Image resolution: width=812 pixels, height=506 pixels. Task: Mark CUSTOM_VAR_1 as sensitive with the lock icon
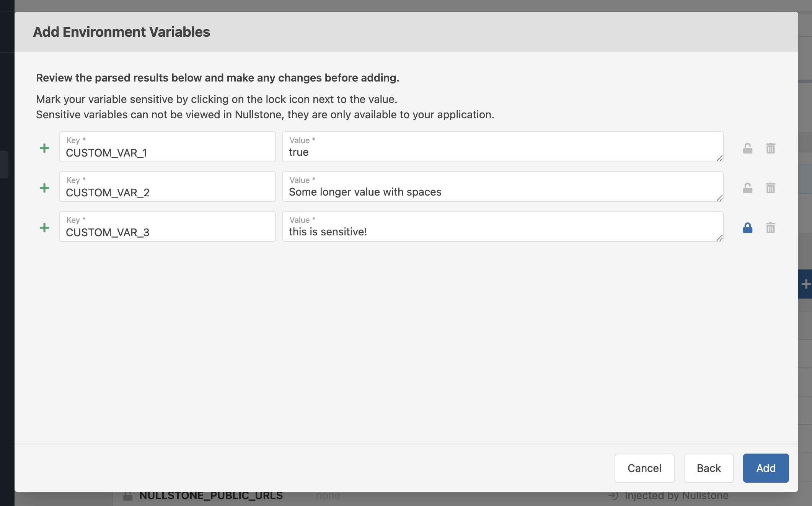coord(747,148)
